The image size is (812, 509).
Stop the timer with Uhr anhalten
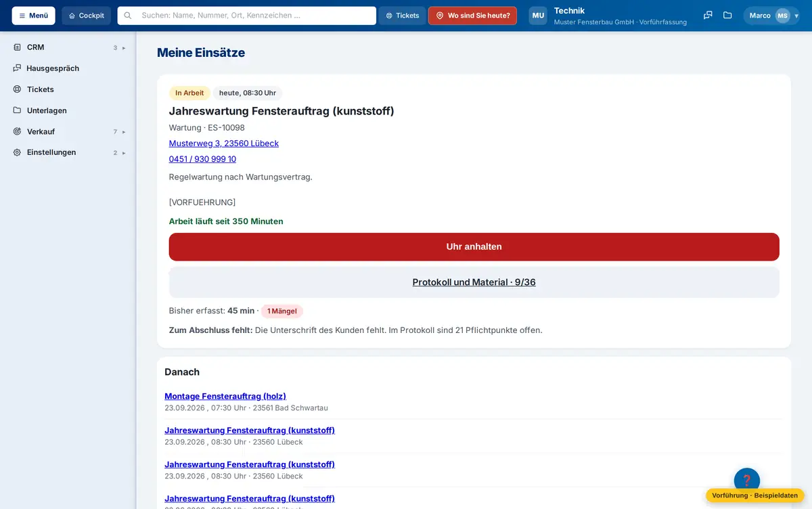point(474,247)
